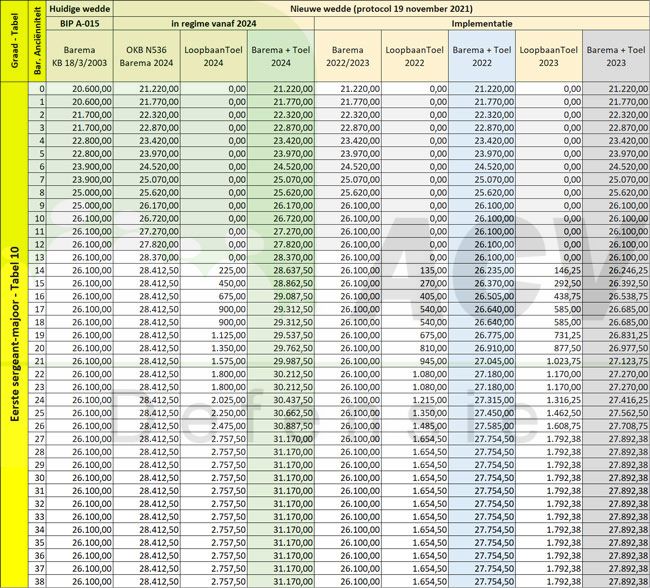Viewport: 650px width, 588px height.
Task: Select the 1.125,00 cell in row 19
Action: point(214,335)
